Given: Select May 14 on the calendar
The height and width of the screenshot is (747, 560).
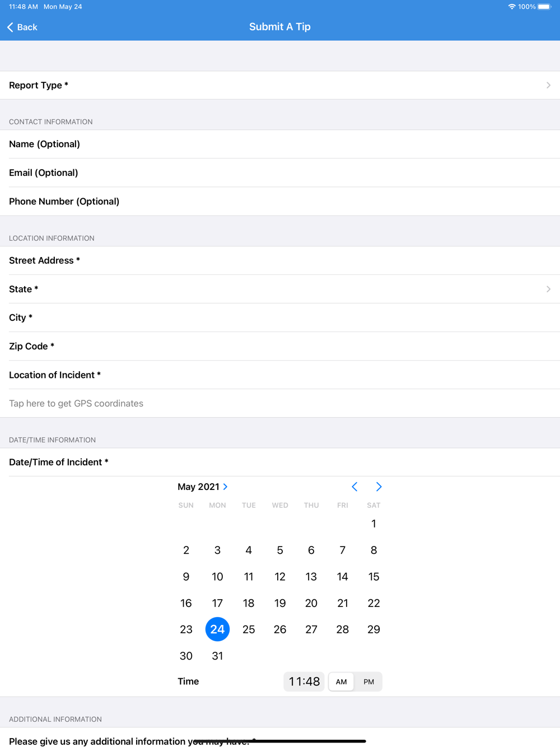Looking at the screenshot, I should [343, 576].
